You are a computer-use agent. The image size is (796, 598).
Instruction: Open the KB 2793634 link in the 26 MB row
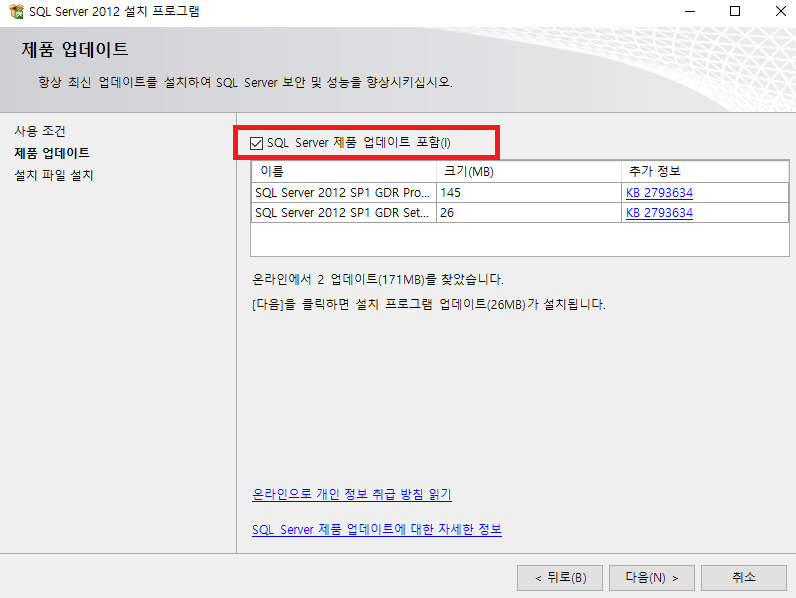[x=659, y=213]
